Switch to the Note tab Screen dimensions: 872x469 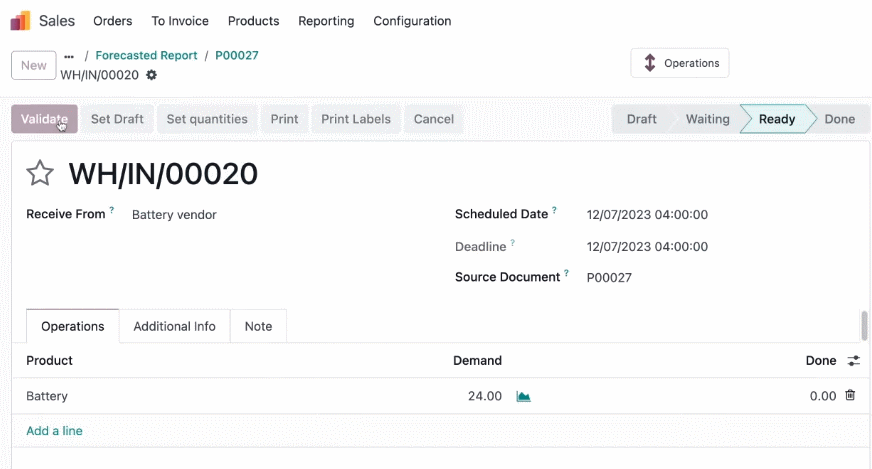(258, 327)
